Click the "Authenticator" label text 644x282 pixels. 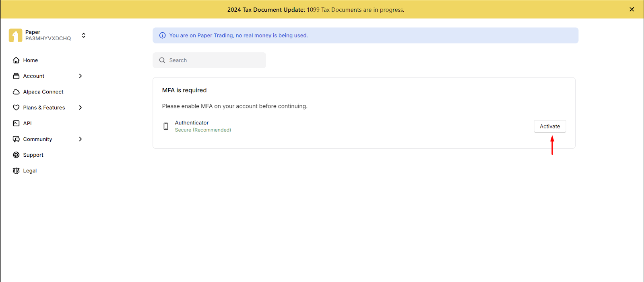pos(192,123)
